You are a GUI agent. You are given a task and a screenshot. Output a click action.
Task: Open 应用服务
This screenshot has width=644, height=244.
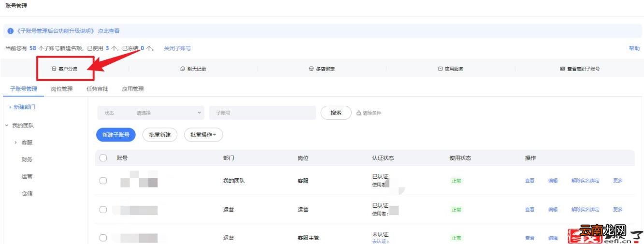tap(451, 69)
